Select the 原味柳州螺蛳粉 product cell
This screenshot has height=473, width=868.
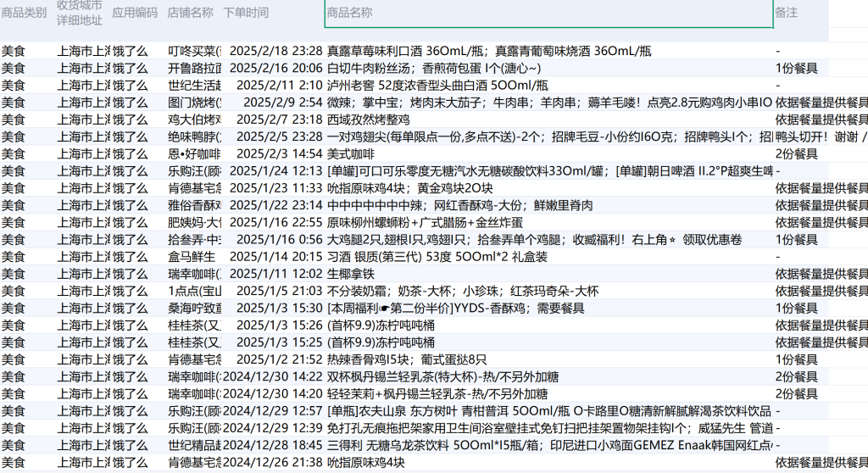click(x=548, y=223)
